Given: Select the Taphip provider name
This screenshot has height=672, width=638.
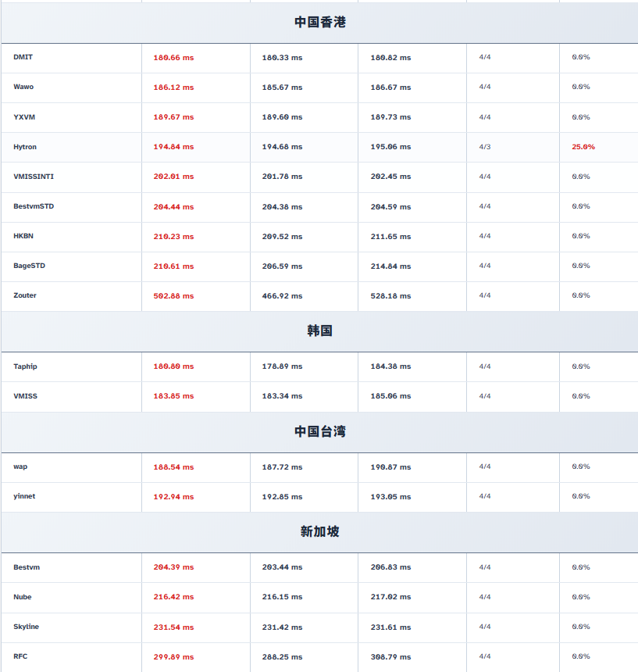Looking at the screenshot, I should pyautogui.click(x=25, y=366).
